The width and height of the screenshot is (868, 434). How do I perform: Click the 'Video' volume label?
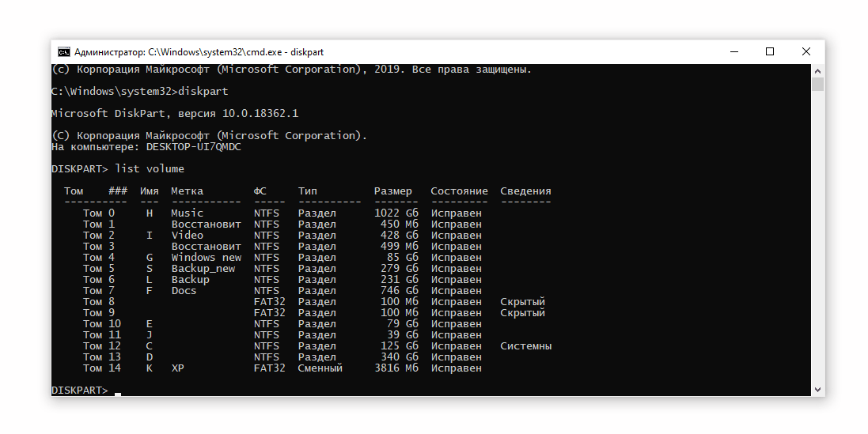coord(187,235)
